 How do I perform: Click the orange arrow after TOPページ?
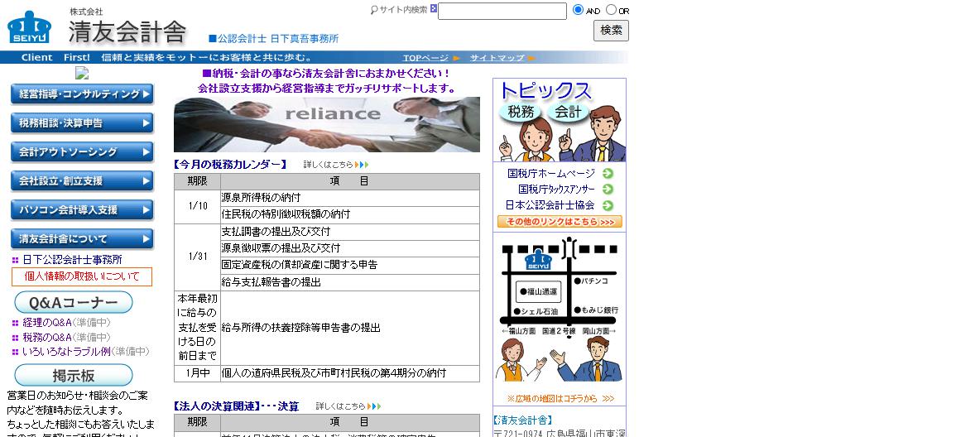tap(457, 58)
